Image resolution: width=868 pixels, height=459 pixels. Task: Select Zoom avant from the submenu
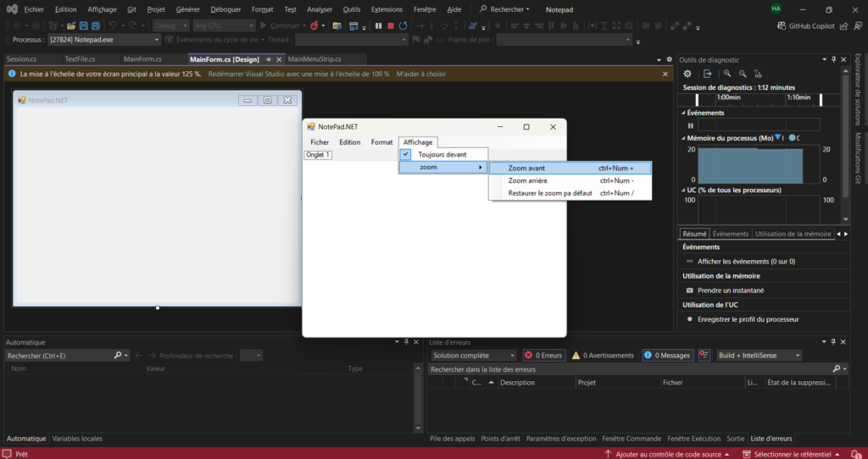(x=526, y=168)
